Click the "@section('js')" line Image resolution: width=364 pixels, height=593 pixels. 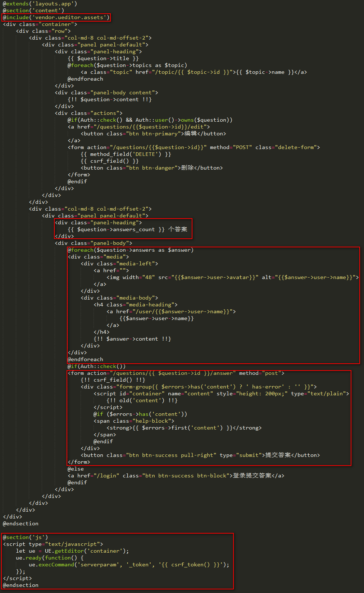(26, 537)
